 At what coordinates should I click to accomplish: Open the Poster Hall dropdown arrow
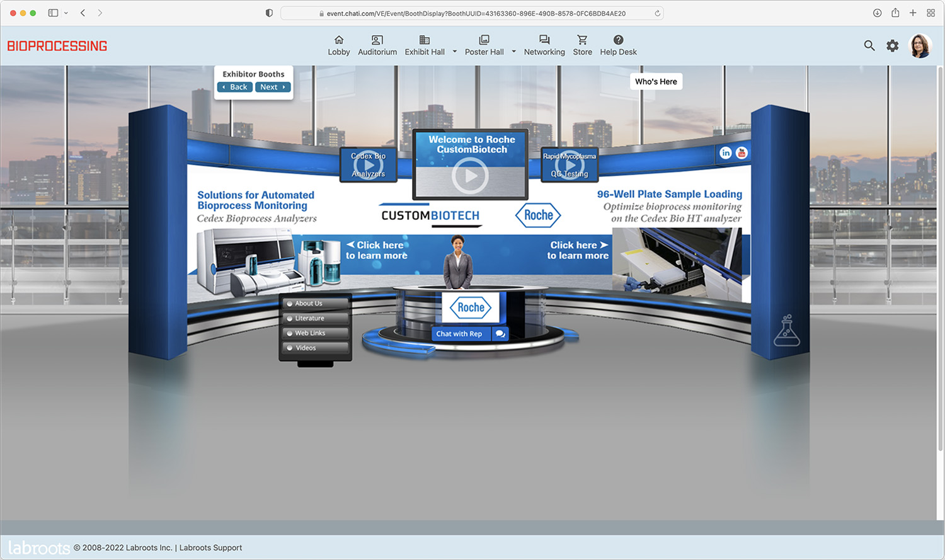click(x=514, y=52)
